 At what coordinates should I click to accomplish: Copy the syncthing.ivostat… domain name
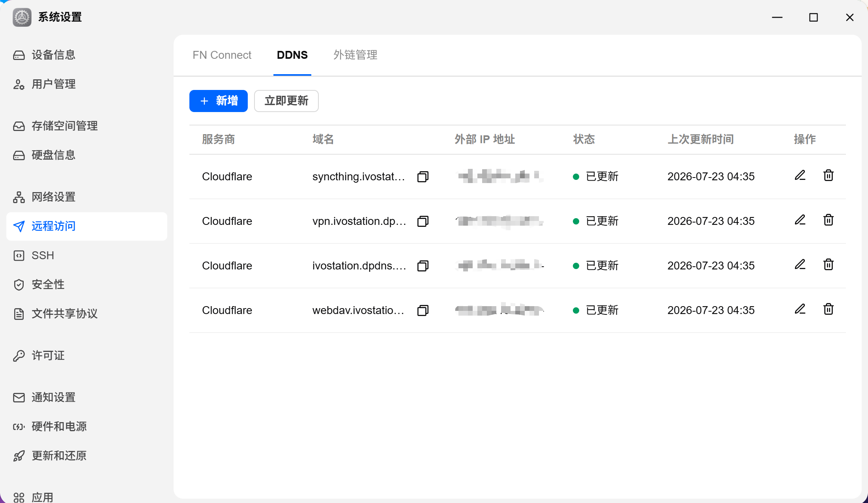click(423, 176)
